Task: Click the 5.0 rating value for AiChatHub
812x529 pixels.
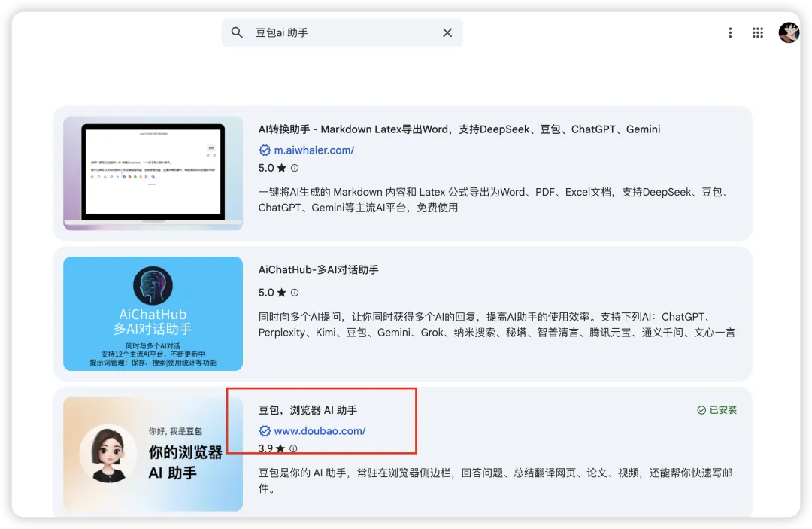Action: [266, 293]
